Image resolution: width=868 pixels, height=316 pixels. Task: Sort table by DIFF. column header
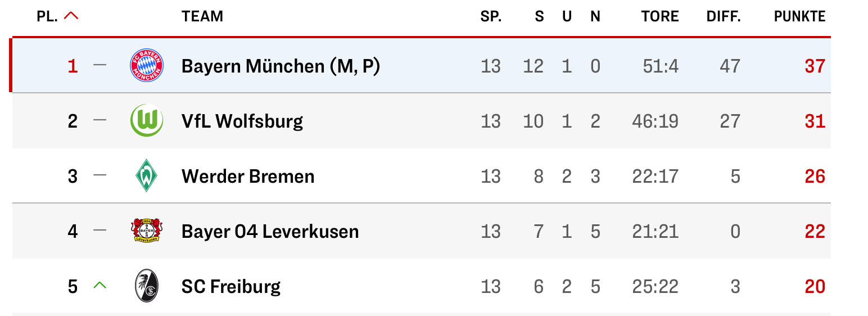click(724, 17)
